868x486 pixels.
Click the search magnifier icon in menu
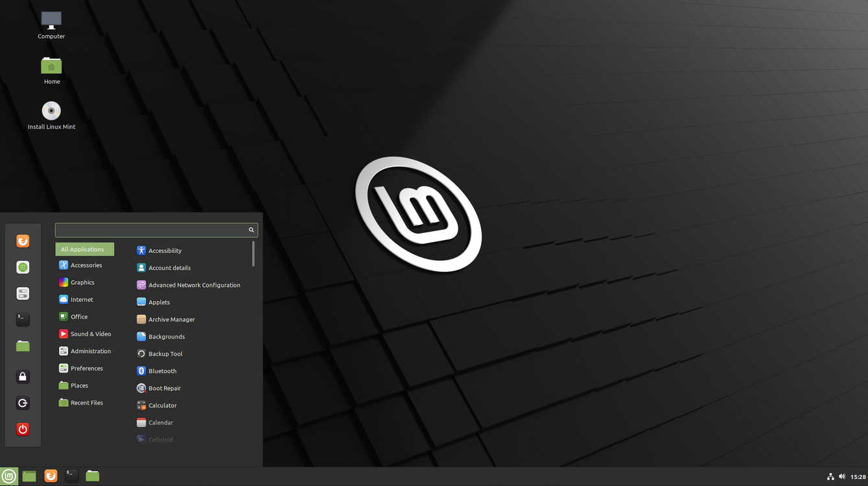(x=252, y=230)
